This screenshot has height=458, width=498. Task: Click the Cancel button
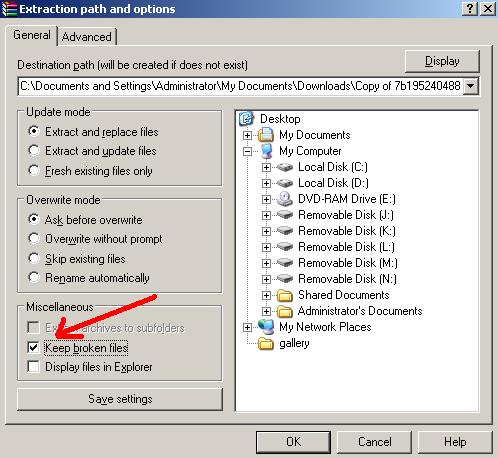coord(374,442)
